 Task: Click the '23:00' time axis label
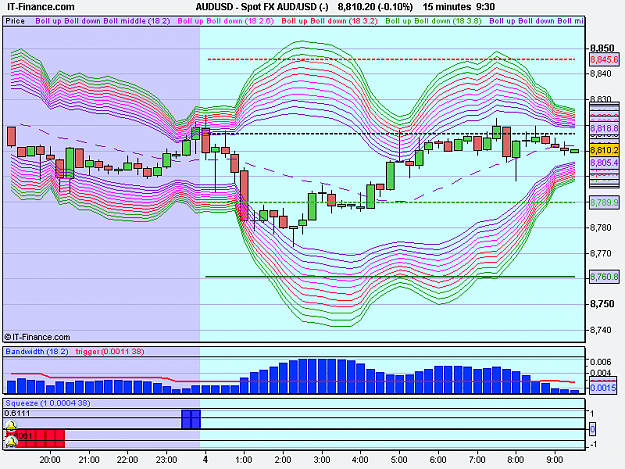point(166,460)
